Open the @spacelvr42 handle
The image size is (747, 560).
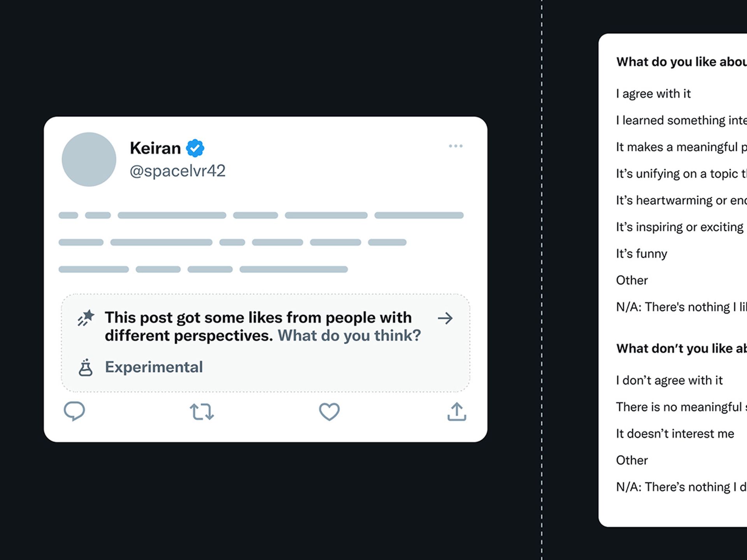coord(177,171)
